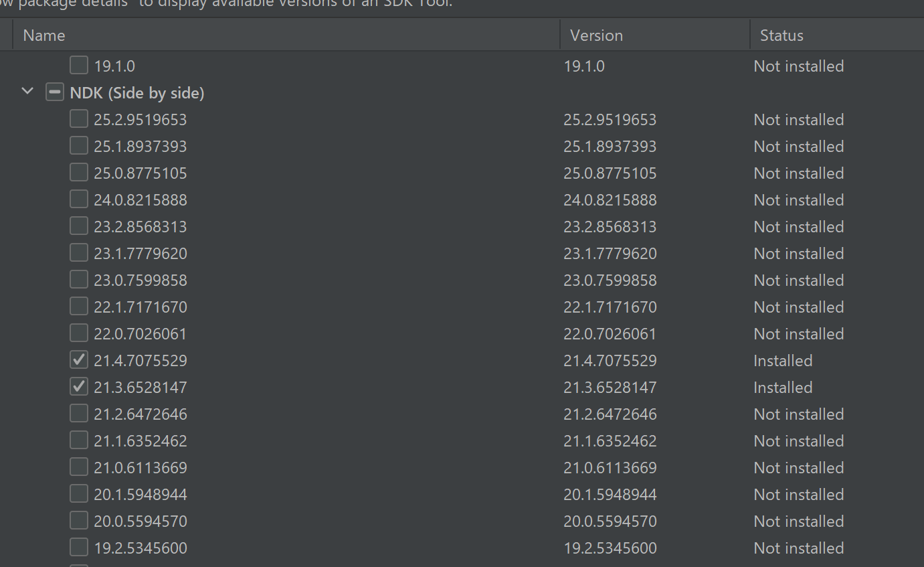Uncheck installed NDK 21.4.7075529
This screenshot has height=567, width=924.
pos(79,360)
